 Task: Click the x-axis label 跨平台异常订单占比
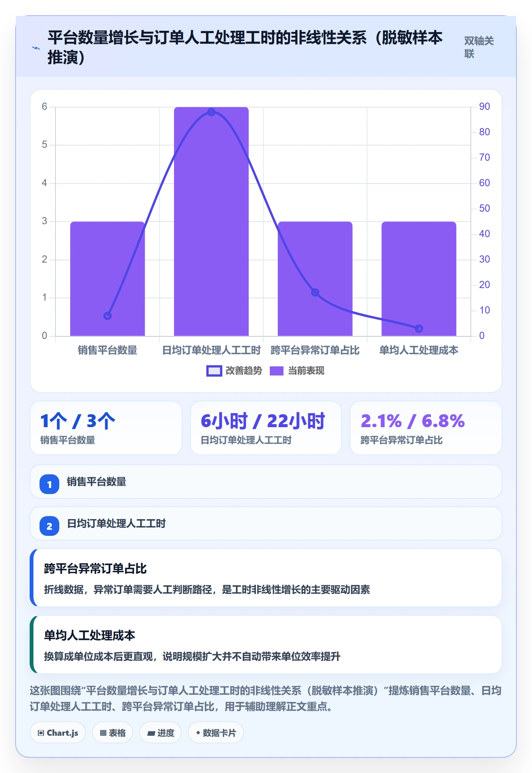[315, 350]
